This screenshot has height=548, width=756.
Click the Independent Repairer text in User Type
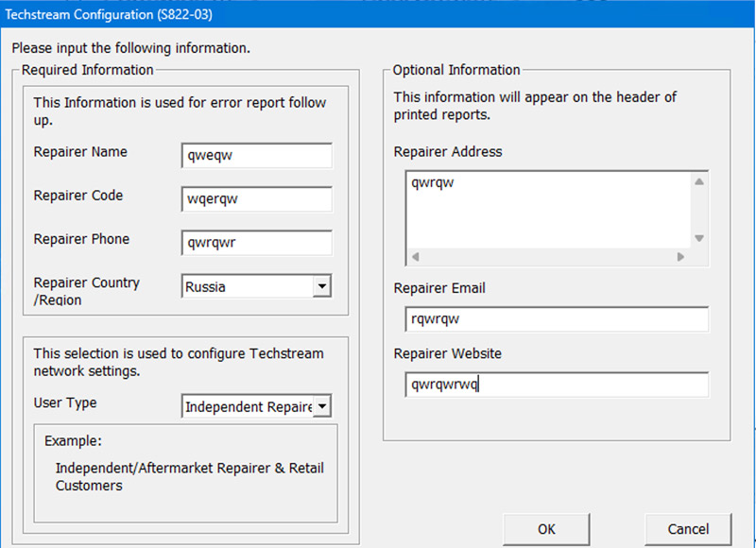[x=248, y=406]
